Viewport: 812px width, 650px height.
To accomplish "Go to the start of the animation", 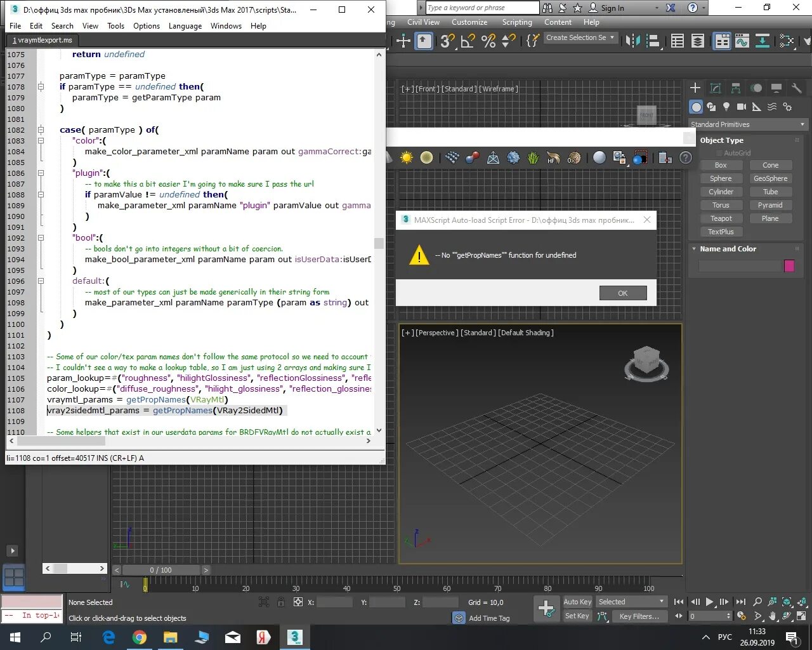I will (x=679, y=602).
